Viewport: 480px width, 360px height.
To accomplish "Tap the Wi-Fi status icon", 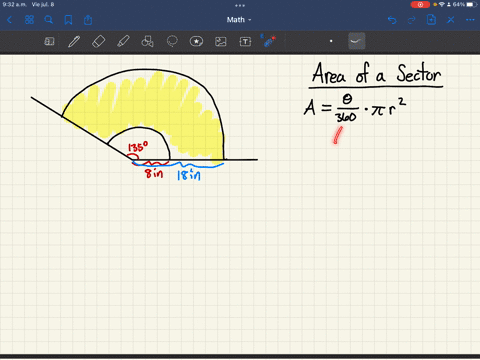I will [x=442, y=5].
